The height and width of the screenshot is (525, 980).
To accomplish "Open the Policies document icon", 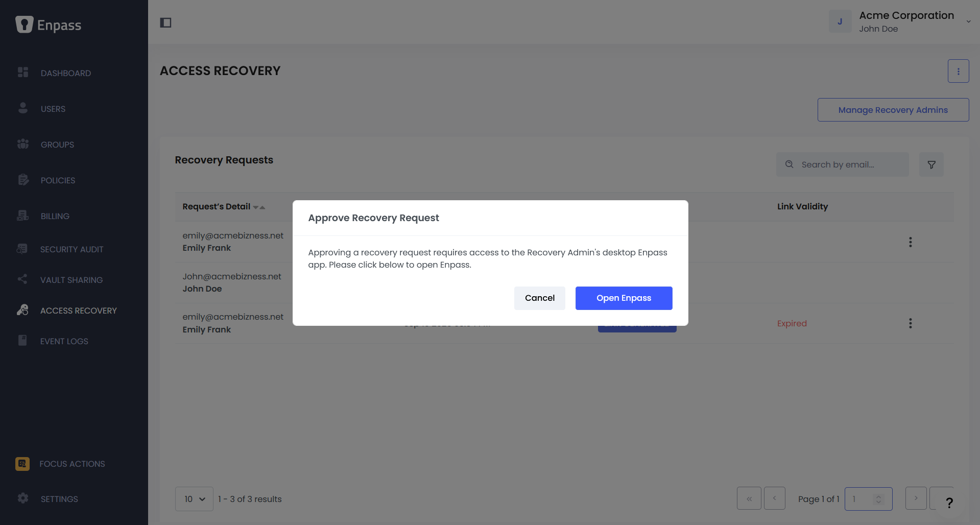I will [23, 180].
